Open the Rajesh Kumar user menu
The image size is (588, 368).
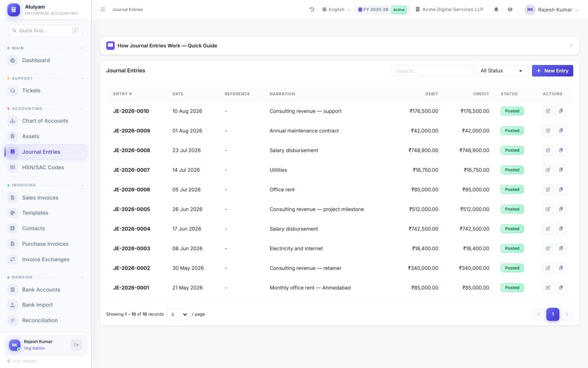coord(552,10)
